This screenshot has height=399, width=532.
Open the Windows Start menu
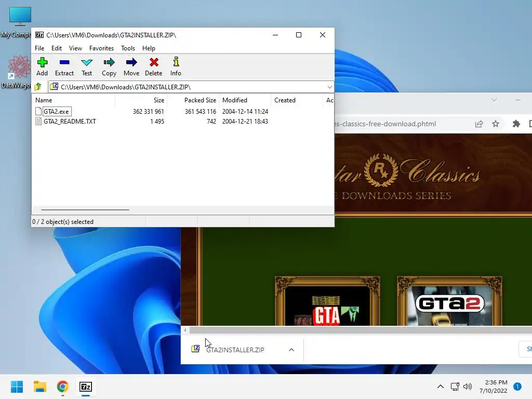click(17, 387)
